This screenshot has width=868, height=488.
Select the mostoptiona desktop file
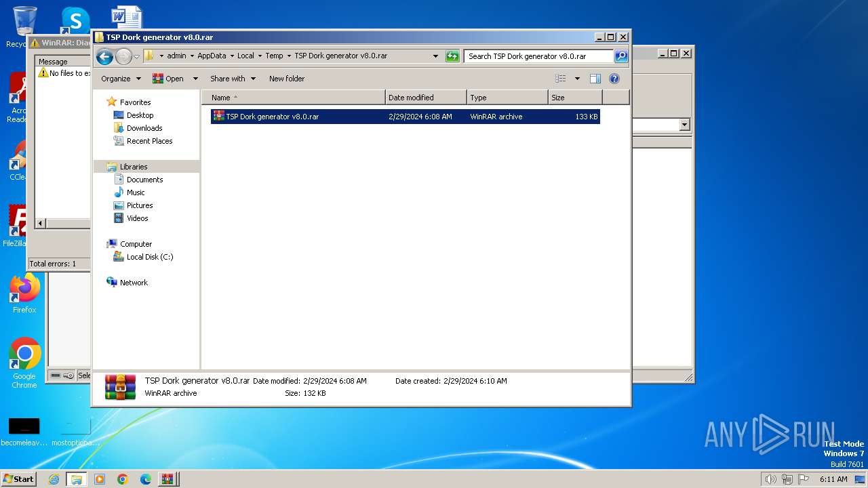75,432
